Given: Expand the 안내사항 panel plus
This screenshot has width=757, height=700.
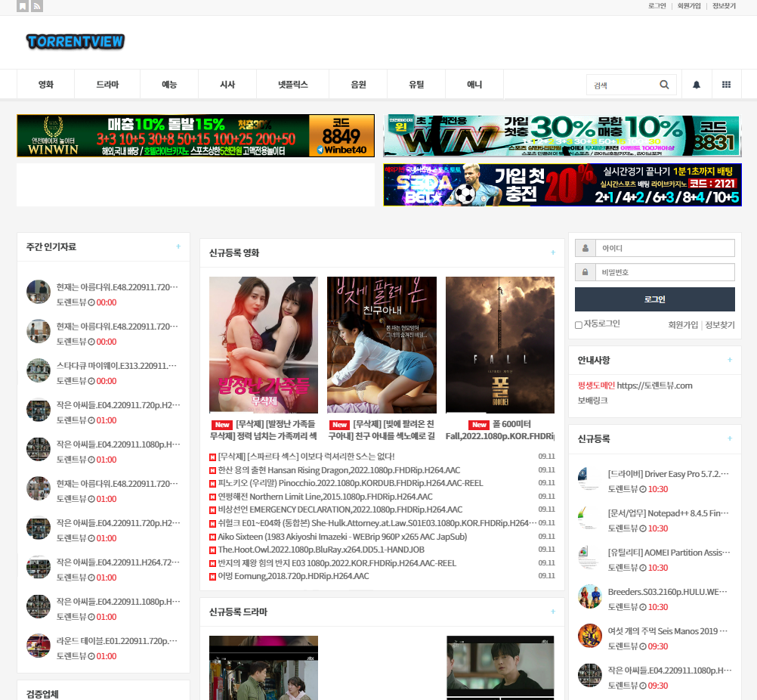Looking at the screenshot, I should [730, 360].
